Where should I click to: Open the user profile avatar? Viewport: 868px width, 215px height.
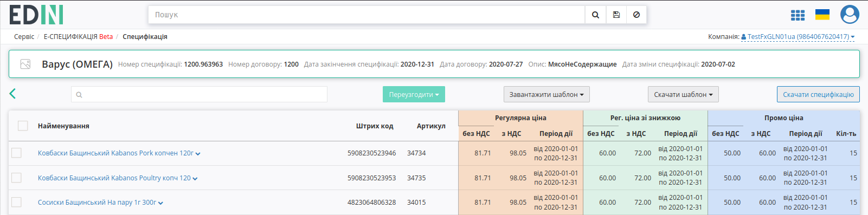coord(850,15)
